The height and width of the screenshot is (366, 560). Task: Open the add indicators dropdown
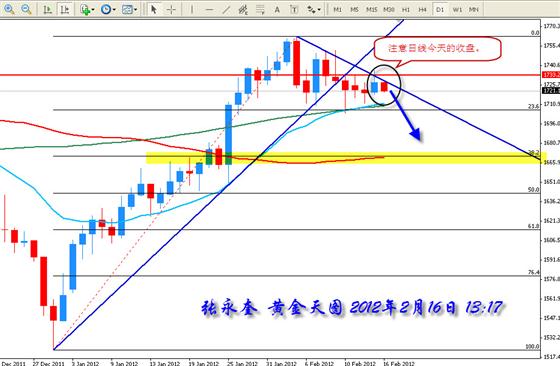pos(87,10)
